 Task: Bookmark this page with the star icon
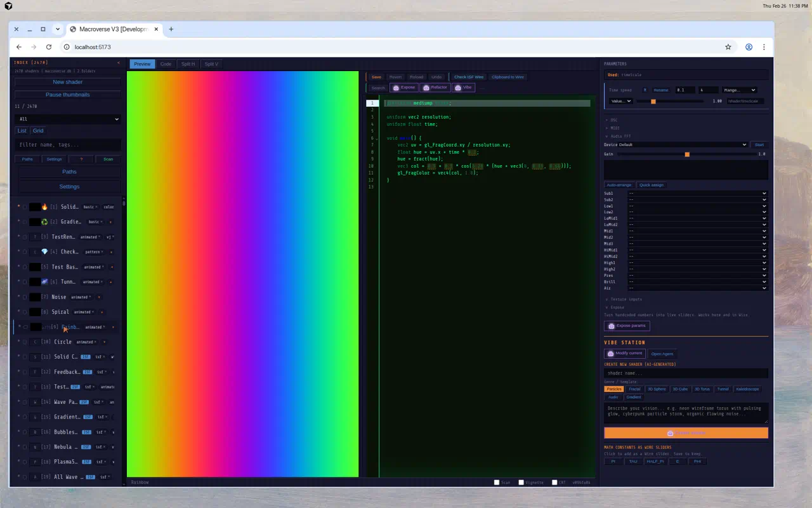pyautogui.click(x=728, y=47)
